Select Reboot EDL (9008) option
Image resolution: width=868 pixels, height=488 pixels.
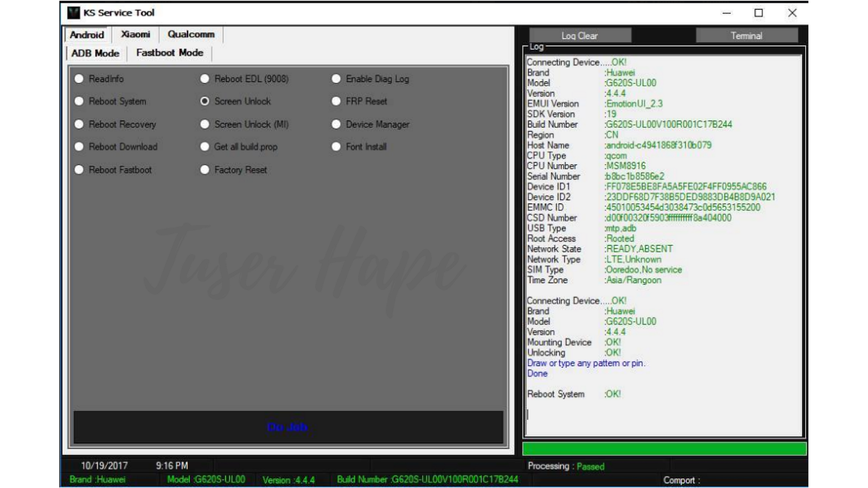point(205,79)
